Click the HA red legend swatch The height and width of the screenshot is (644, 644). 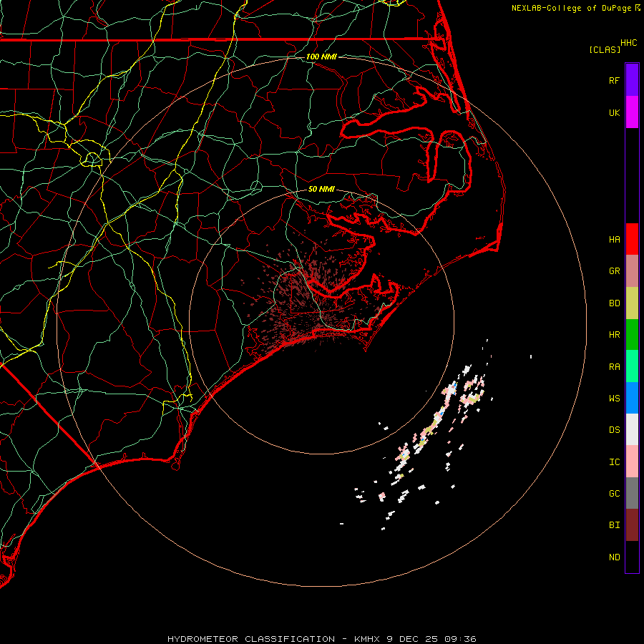pyautogui.click(x=632, y=239)
